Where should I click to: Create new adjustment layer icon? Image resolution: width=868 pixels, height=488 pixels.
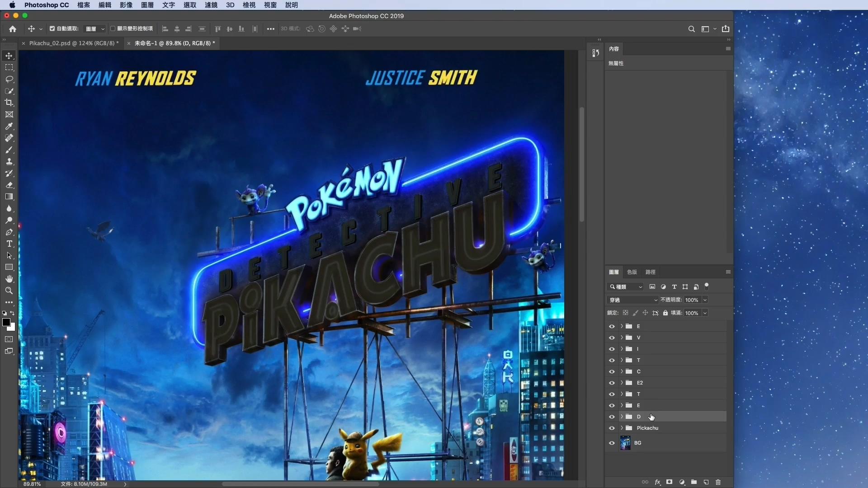point(682,482)
